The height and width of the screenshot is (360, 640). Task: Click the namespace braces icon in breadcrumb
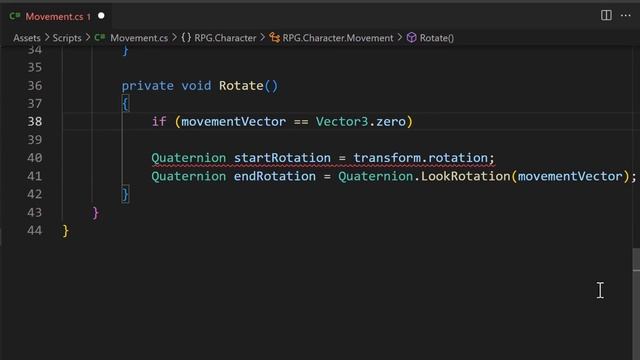(186, 38)
